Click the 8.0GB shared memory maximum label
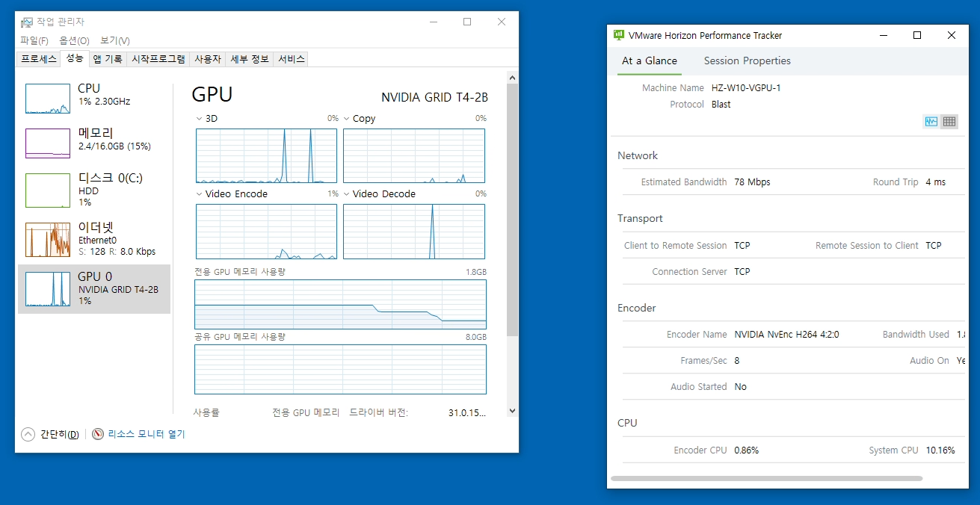The image size is (980, 505). [476, 337]
